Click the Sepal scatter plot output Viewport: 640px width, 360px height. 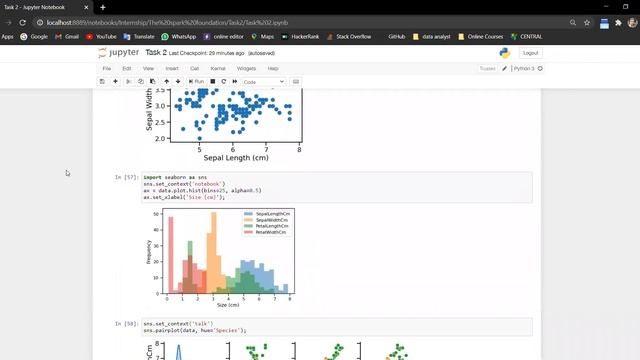tap(224, 124)
